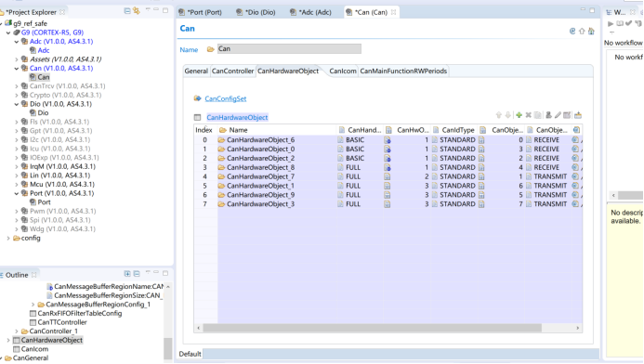644x364 pixels.
Task: Select Mcu (V1.0.0, AS4.3.1) in Project Explorer
Action: tap(62, 184)
